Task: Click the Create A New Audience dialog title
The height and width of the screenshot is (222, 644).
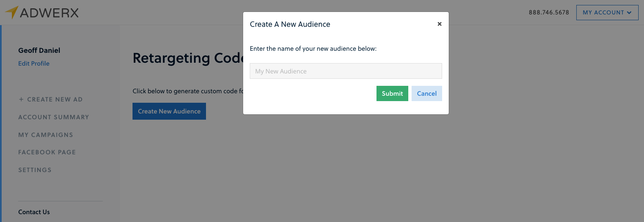Action: click(290, 24)
